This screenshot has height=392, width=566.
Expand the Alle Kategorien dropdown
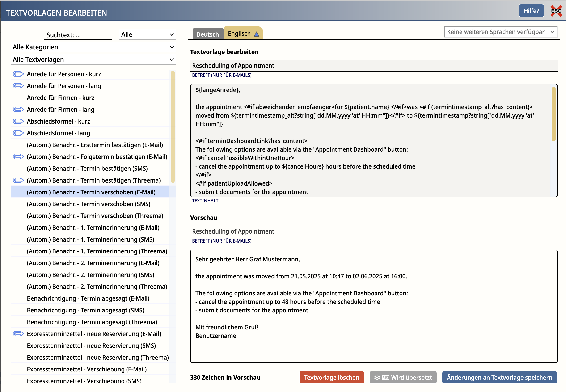(x=93, y=47)
